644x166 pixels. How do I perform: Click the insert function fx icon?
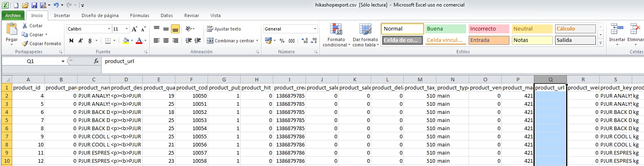click(x=96, y=61)
